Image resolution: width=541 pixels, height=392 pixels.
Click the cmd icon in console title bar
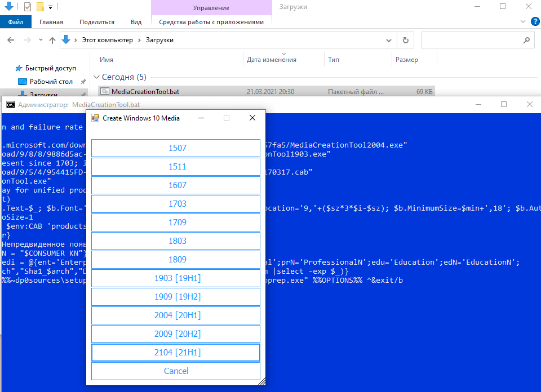[x=11, y=104]
